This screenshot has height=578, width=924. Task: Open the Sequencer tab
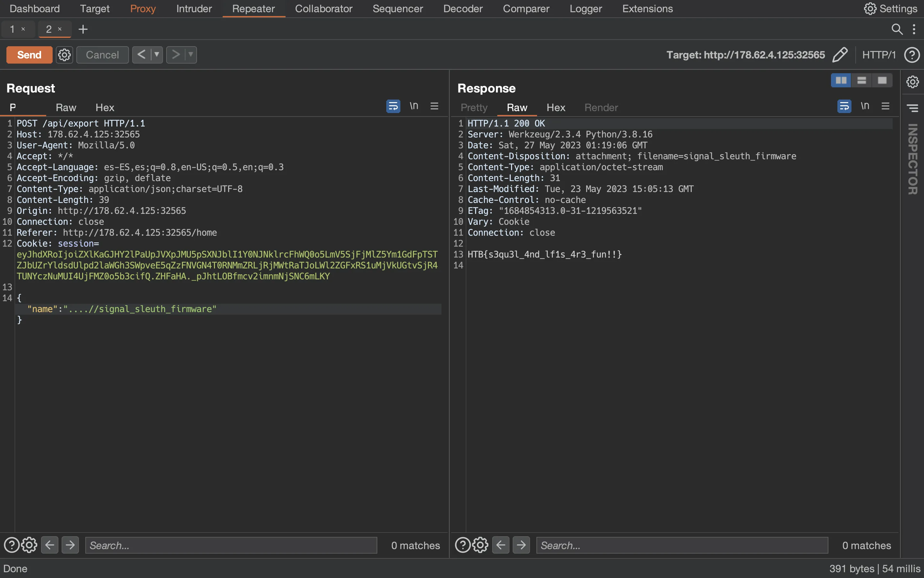coord(398,8)
